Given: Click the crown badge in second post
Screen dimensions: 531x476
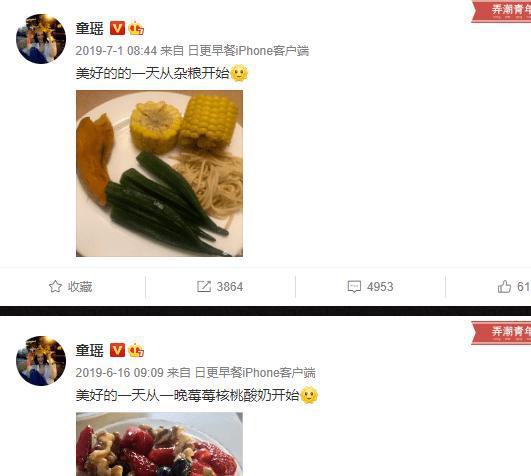Looking at the screenshot, I should (x=136, y=350).
